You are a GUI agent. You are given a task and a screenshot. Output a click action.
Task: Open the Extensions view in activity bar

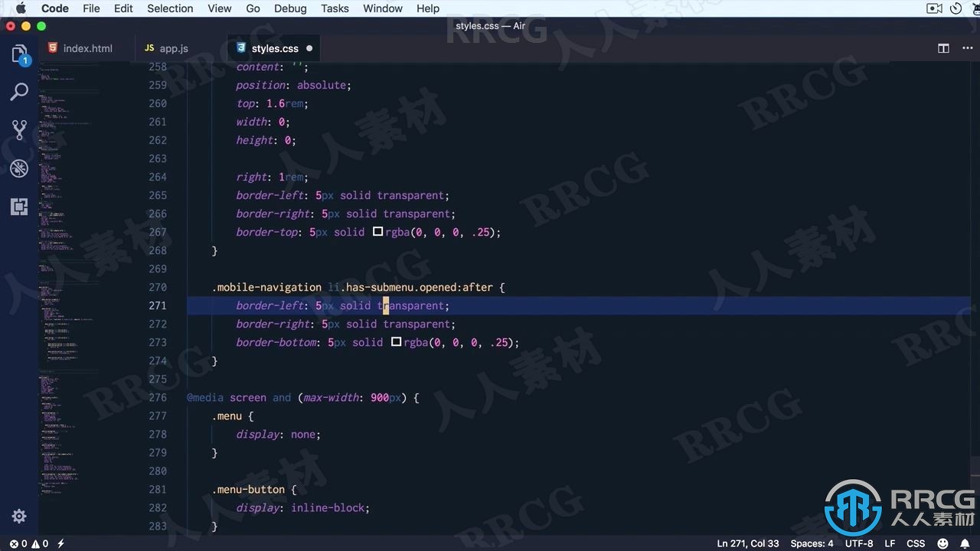pos(19,207)
